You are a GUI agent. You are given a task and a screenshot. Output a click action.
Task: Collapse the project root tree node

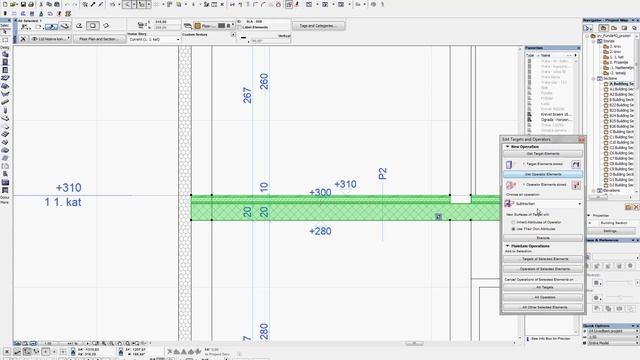coord(588,36)
